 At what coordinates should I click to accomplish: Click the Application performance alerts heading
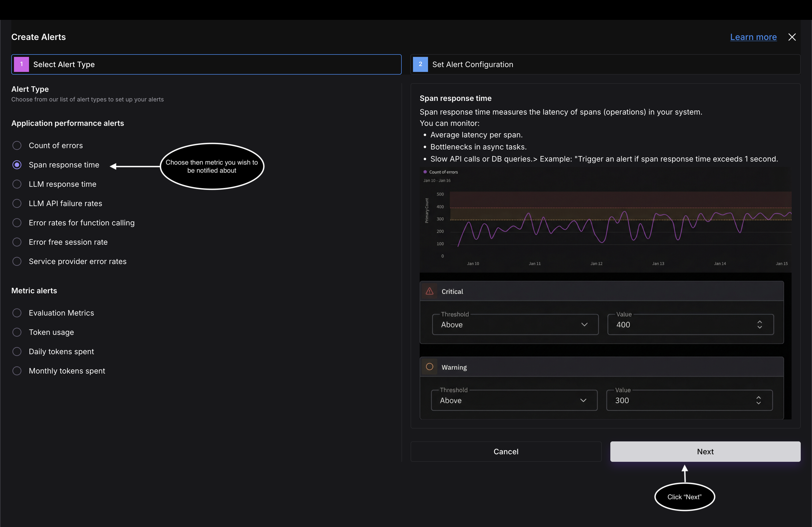coord(68,123)
